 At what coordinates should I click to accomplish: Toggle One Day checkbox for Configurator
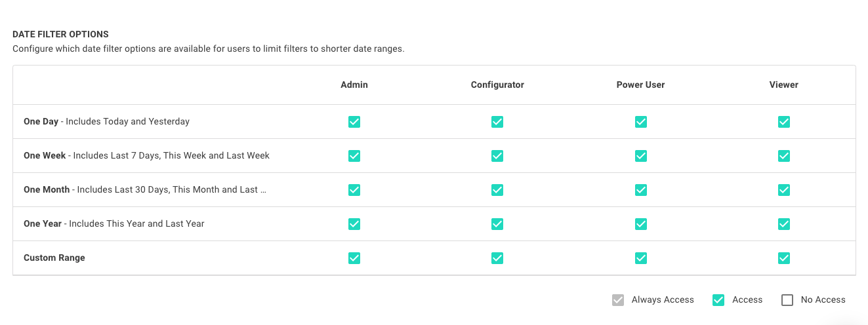point(497,122)
